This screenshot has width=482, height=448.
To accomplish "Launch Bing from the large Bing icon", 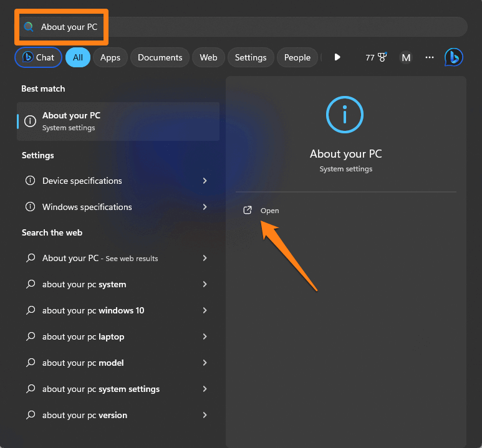I will 454,57.
